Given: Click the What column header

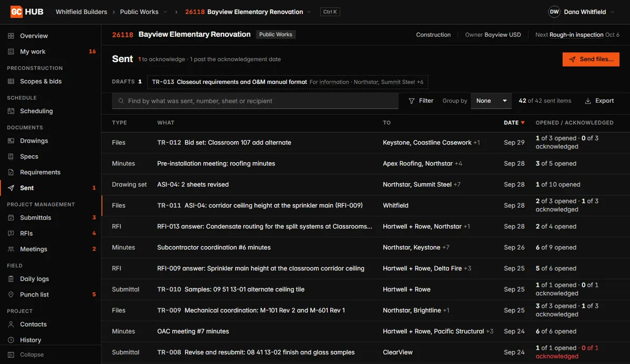Looking at the screenshot, I should 166,123.
